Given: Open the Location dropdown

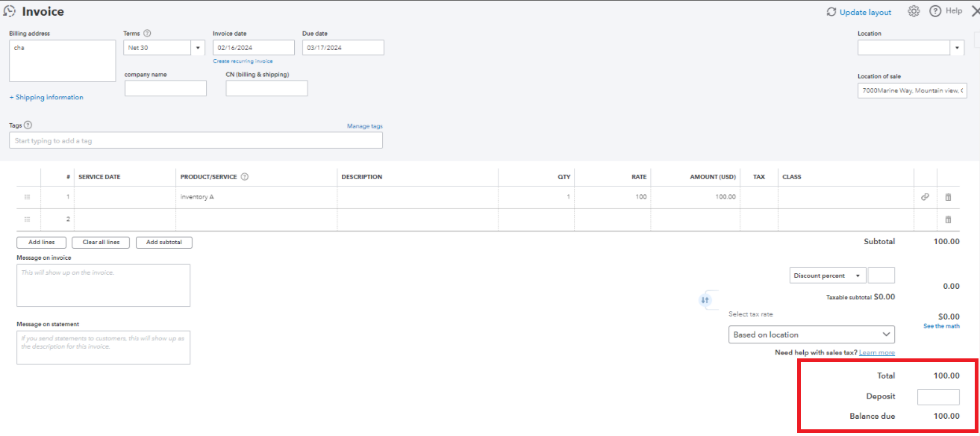Looking at the screenshot, I should (958, 48).
